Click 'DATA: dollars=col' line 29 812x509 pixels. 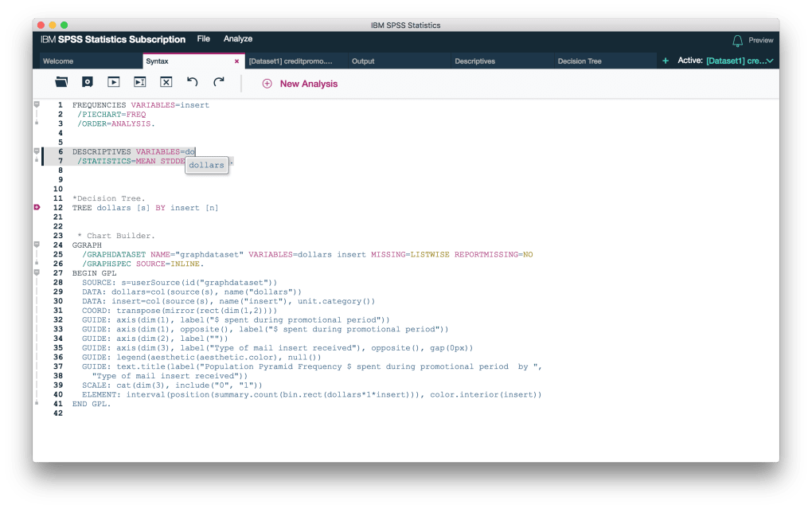click(192, 292)
